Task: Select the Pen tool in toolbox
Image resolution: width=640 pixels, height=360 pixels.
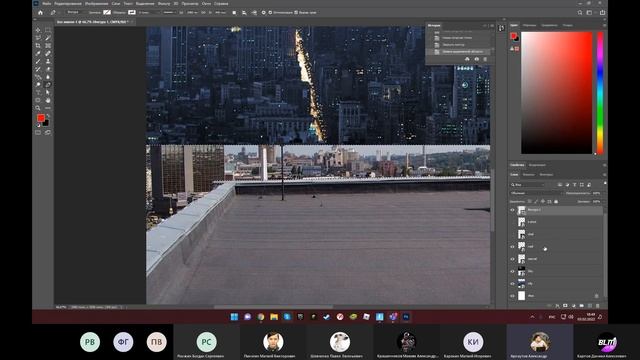Action: pos(48,85)
